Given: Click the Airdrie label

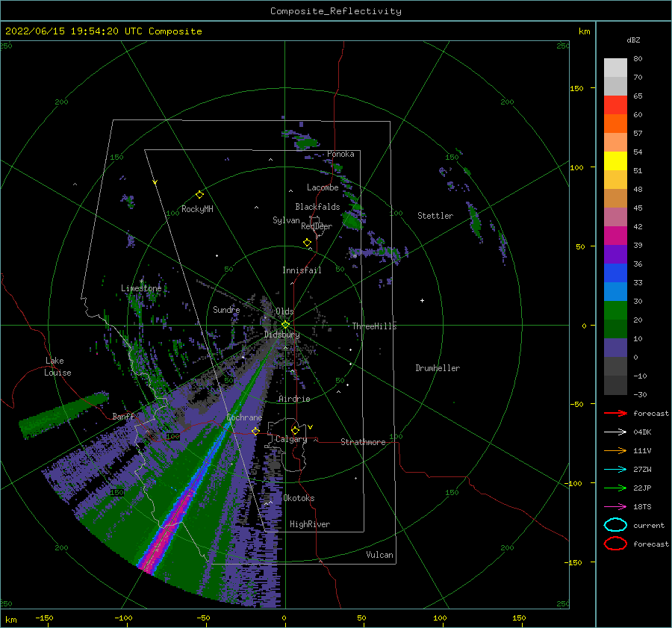Looking at the screenshot, I should (294, 399).
